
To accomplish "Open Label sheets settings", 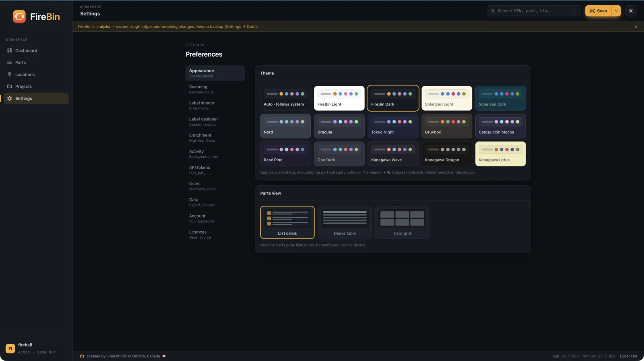I will 215,105.
